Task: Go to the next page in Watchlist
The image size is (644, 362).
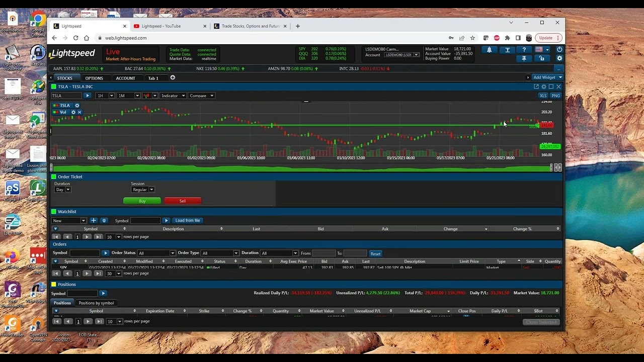Action: 87,237
